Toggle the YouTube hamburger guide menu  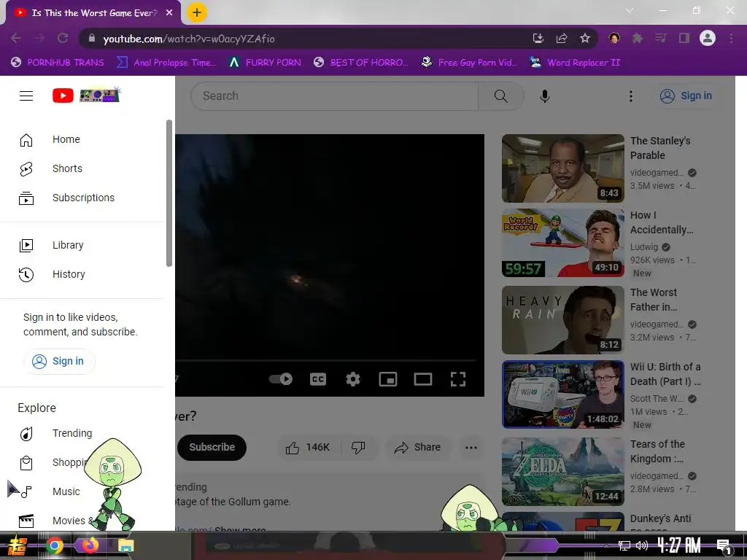tap(26, 96)
